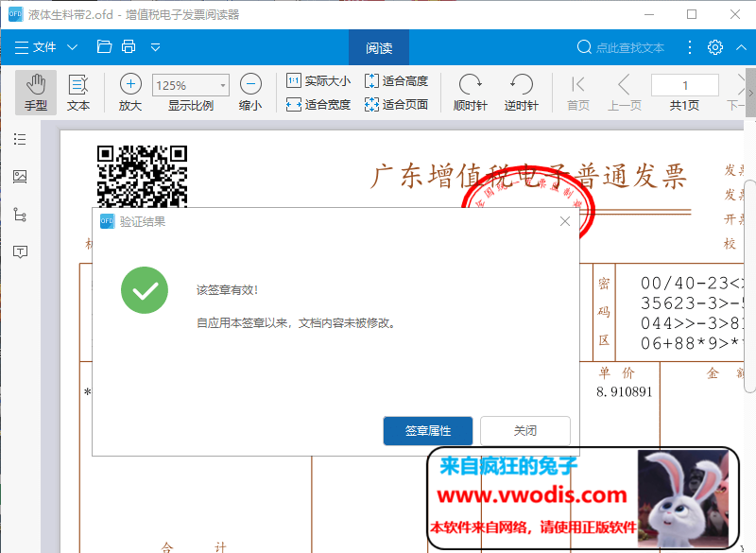756x553 pixels.
Task: Click the print icon in header
Action: pos(129,47)
